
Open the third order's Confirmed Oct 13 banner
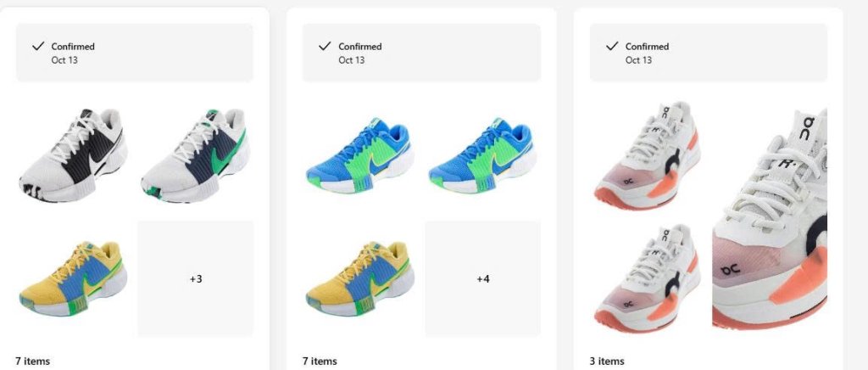point(709,53)
